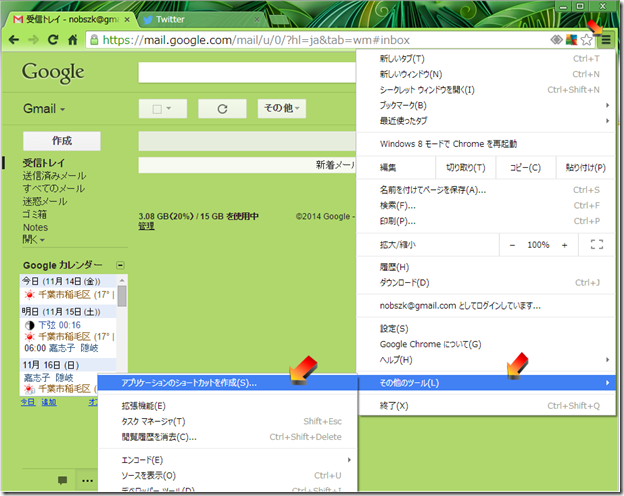Enter fullscreen via the zoom row icon
This screenshot has width=624, height=496.
coord(597,244)
